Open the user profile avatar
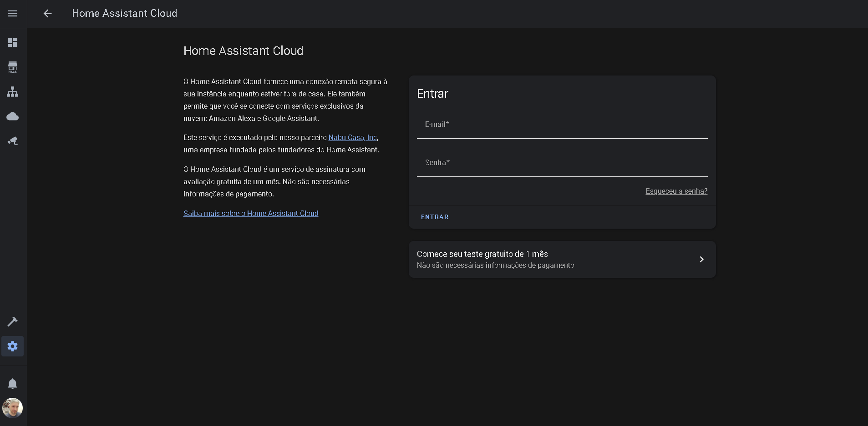 [x=13, y=408]
